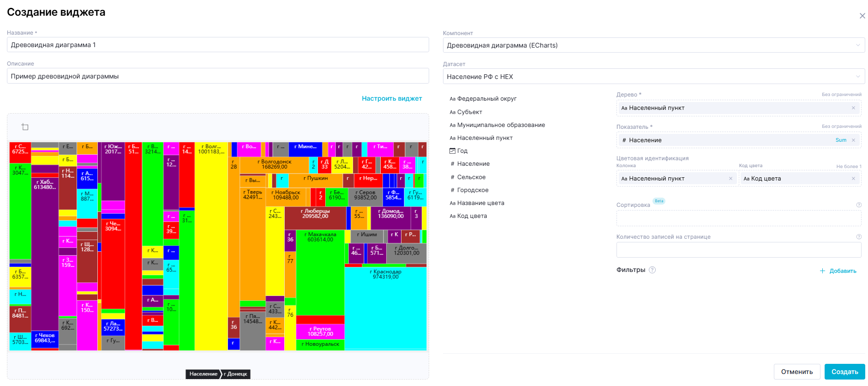
Task: Click the Отменить button
Action: (x=796, y=372)
